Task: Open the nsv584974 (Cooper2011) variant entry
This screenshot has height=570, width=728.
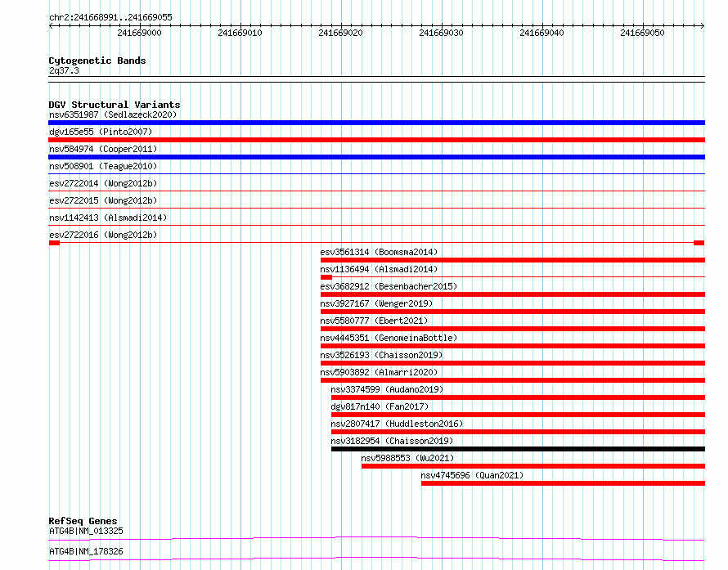Action: (x=103, y=149)
